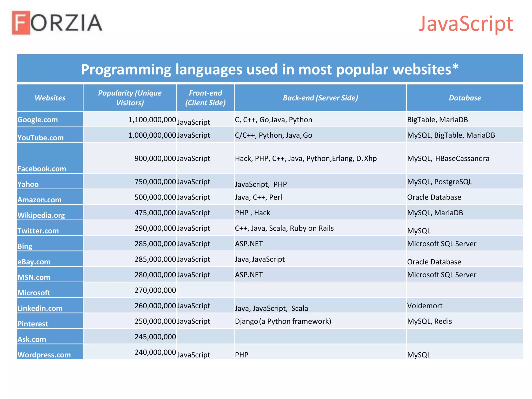This screenshot has height=399, width=532.
Task: Click the eBay.com row label
Action: [x=34, y=262]
